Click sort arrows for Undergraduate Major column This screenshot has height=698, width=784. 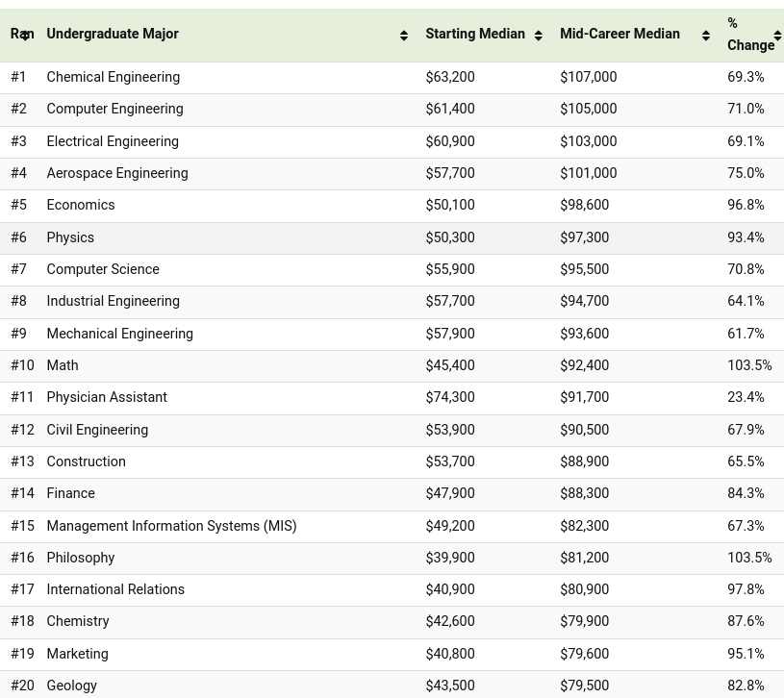tap(404, 36)
